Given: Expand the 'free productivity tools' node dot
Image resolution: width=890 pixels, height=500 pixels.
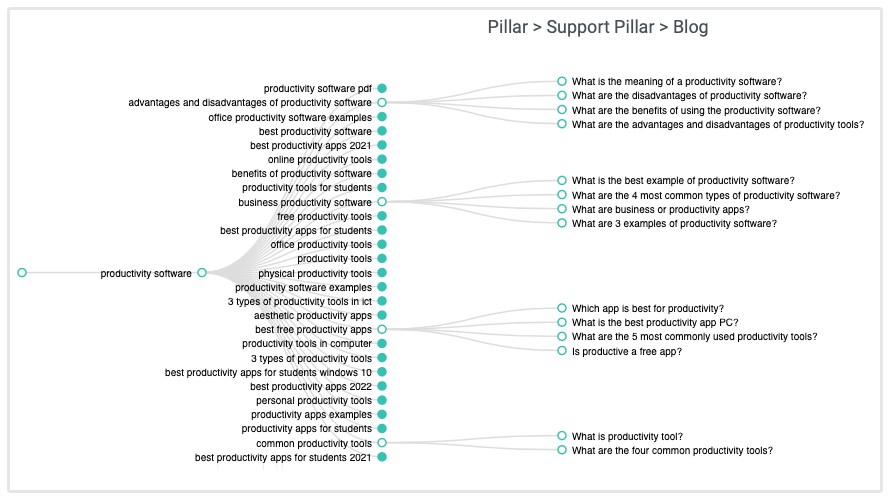Looking at the screenshot, I should coord(382,216).
